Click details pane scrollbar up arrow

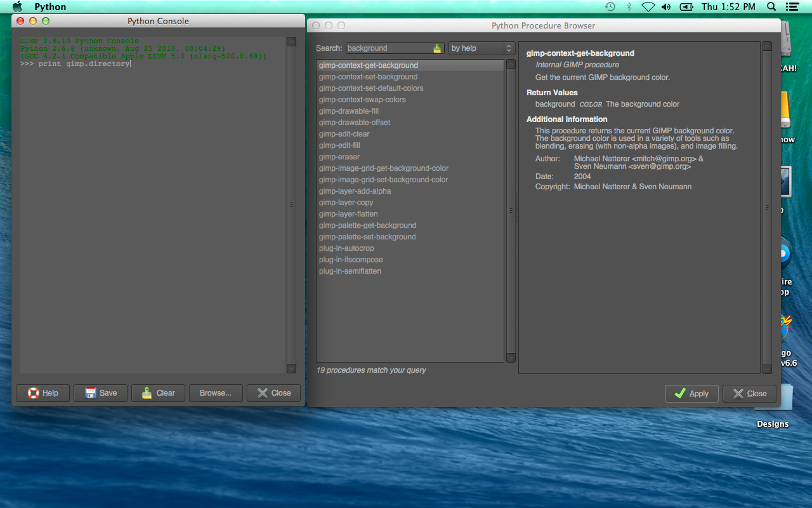pos(767,46)
